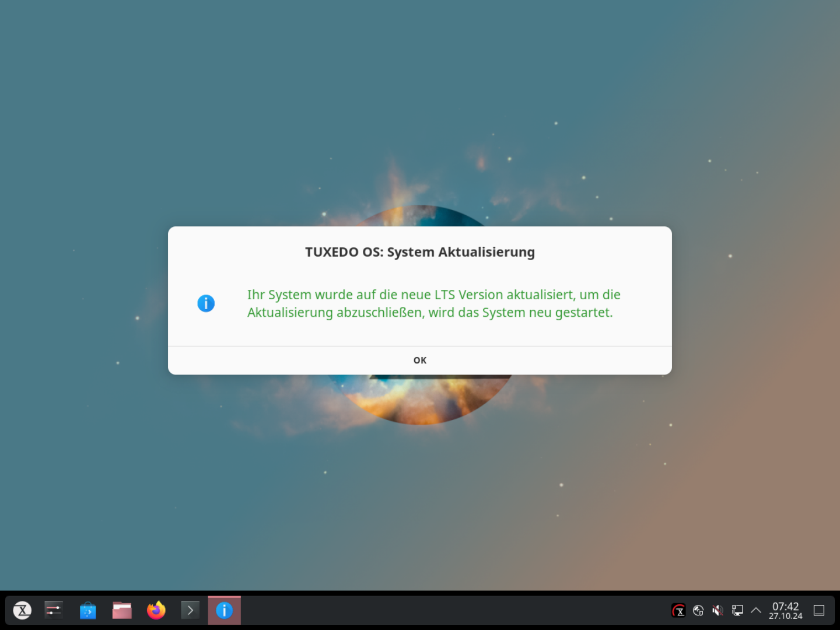Viewport: 840px width, 630px height.
Task: Click the green 'Ihr System wurde' message text
Action: (433, 303)
